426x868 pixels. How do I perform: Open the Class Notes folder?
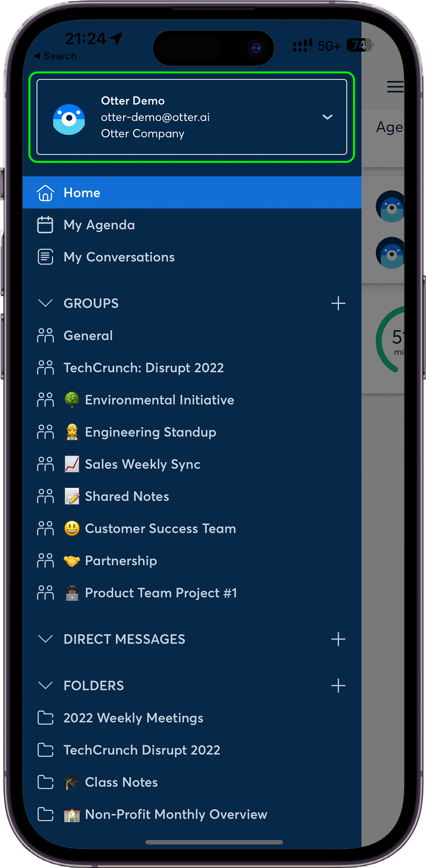coord(192,782)
